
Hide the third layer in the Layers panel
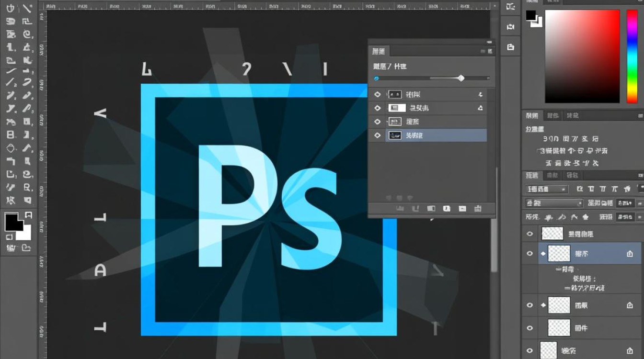[529, 305]
